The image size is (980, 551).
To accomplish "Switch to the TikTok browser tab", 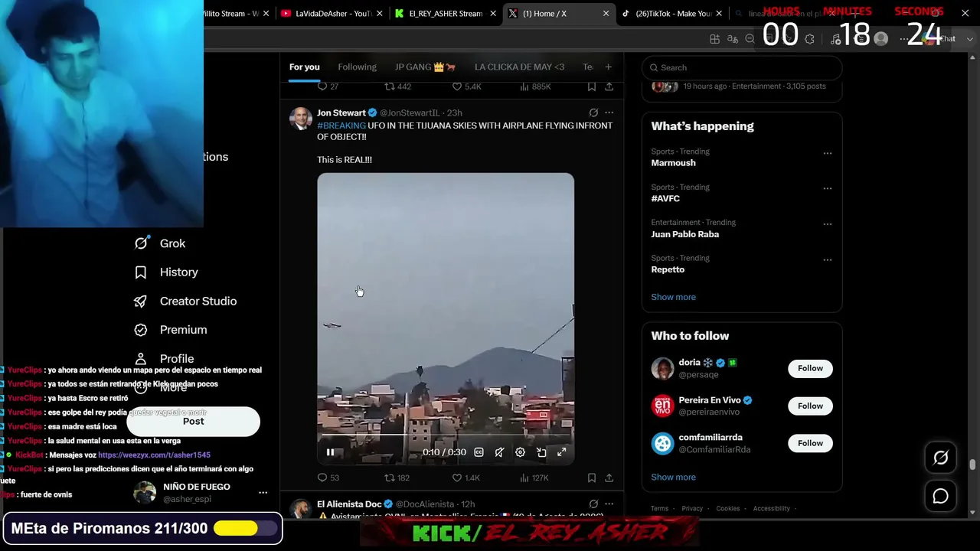I will pyautogui.click(x=672, y=14).
